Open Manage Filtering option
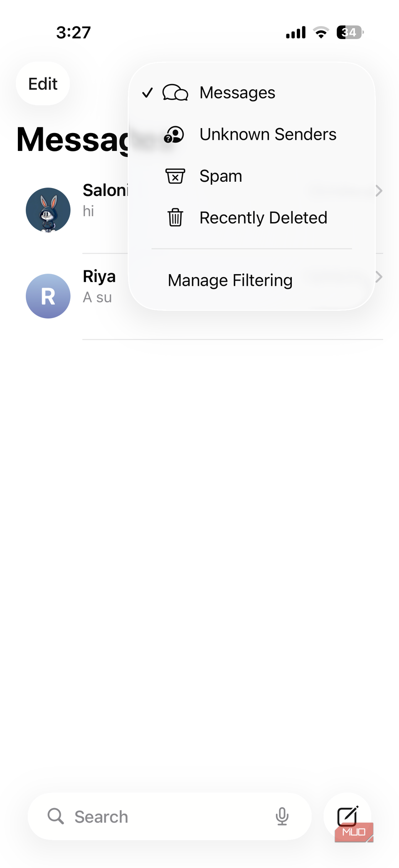Screen dimensions: 399x868 tap(230, 280)
